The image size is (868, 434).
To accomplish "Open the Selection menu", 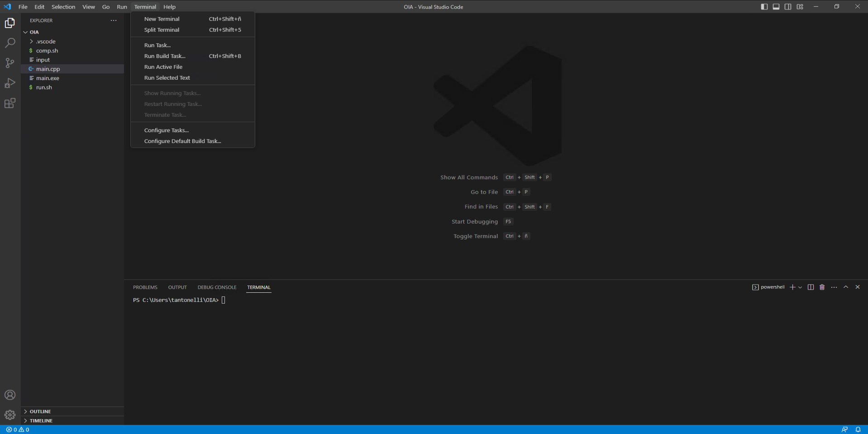I will click(x=63, y=7).
